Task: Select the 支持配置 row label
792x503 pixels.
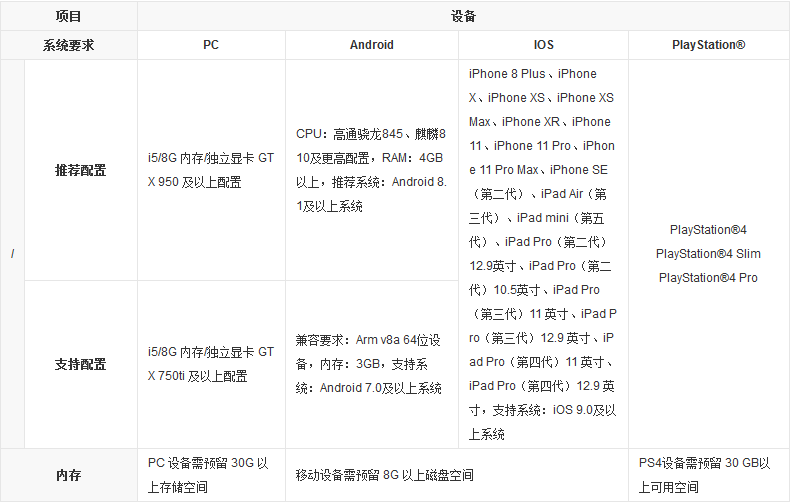Action: 81,364
